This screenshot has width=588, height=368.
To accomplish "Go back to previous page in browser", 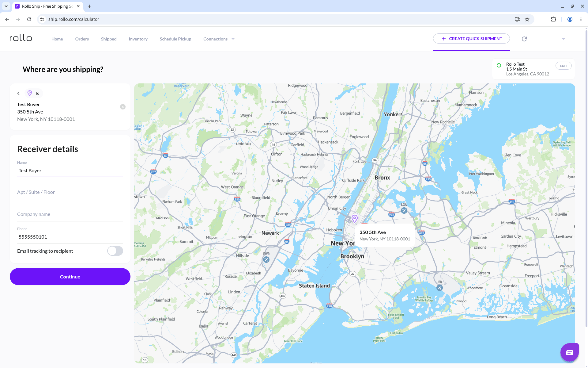I will click(7, 19).
